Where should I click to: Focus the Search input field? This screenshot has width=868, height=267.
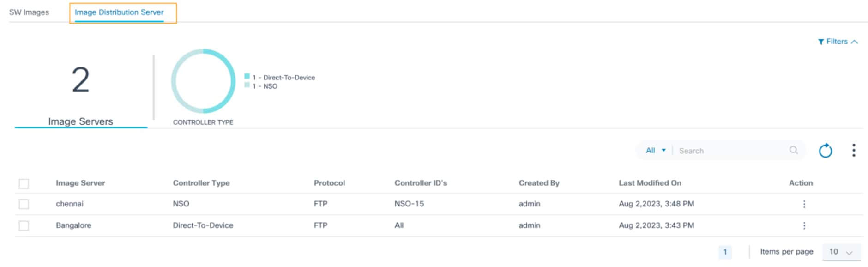tap(729, 151)
